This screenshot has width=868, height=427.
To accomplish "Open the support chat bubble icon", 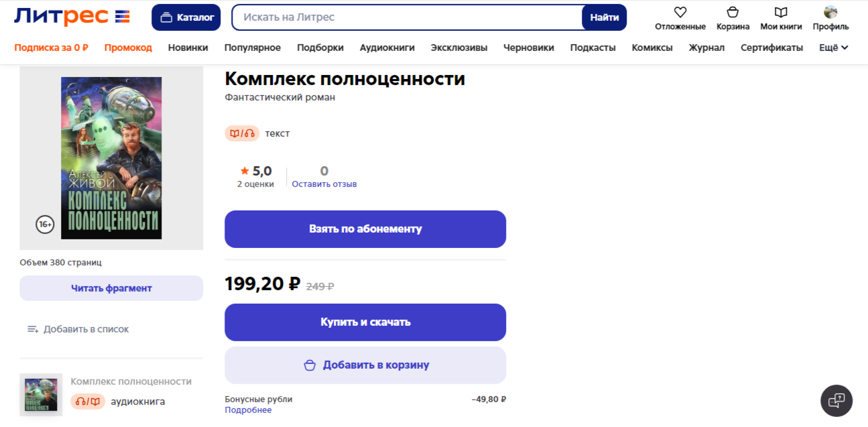I will (836, 401).
